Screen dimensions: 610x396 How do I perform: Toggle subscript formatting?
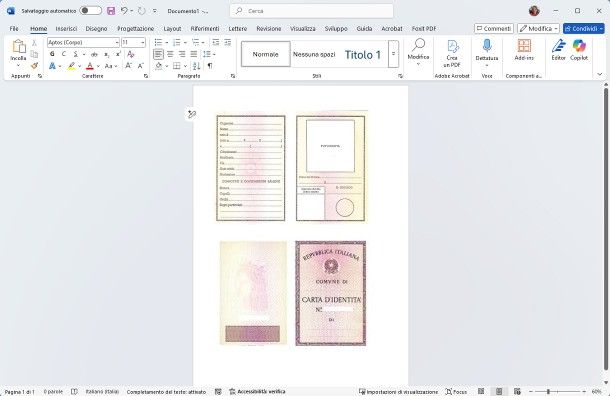107,54
